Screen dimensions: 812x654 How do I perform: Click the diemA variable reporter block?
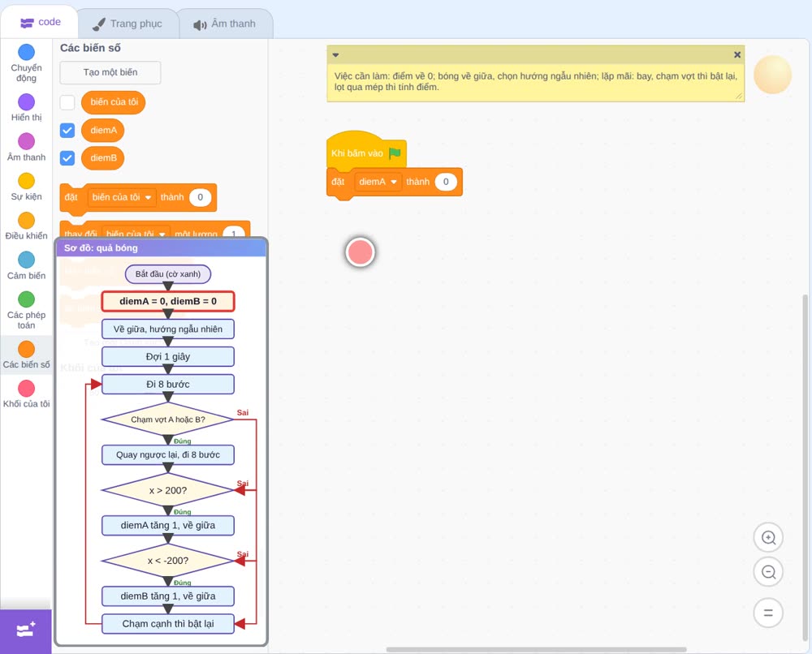103,131
